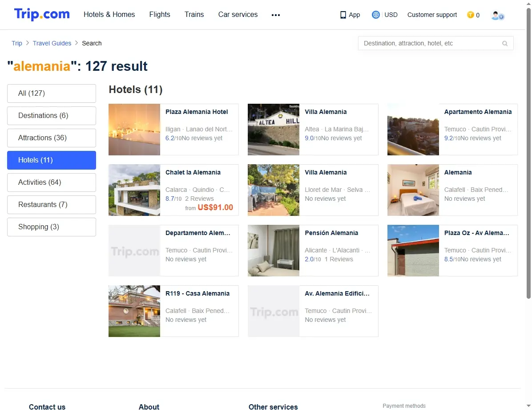The width and height of the screenshot is (532, 410).
Task: Select the Shopping (3) filter
Action: 52,227
